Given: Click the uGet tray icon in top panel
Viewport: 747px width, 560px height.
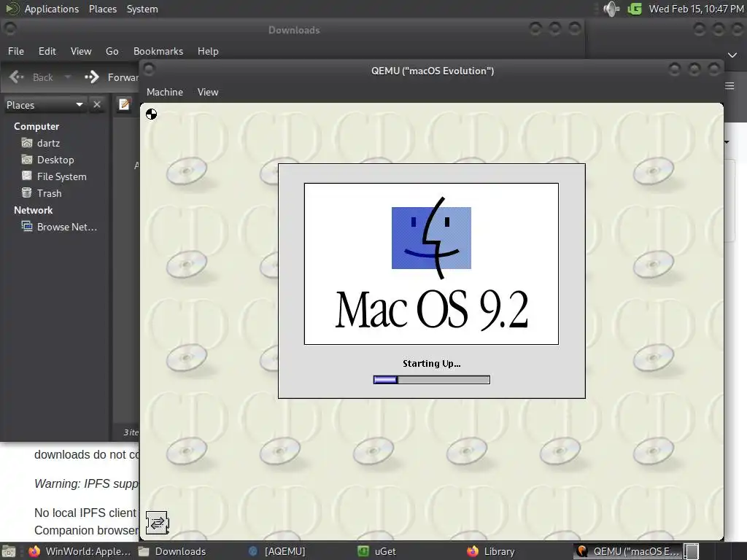Looking at the screenshot, I should point(635,9).
